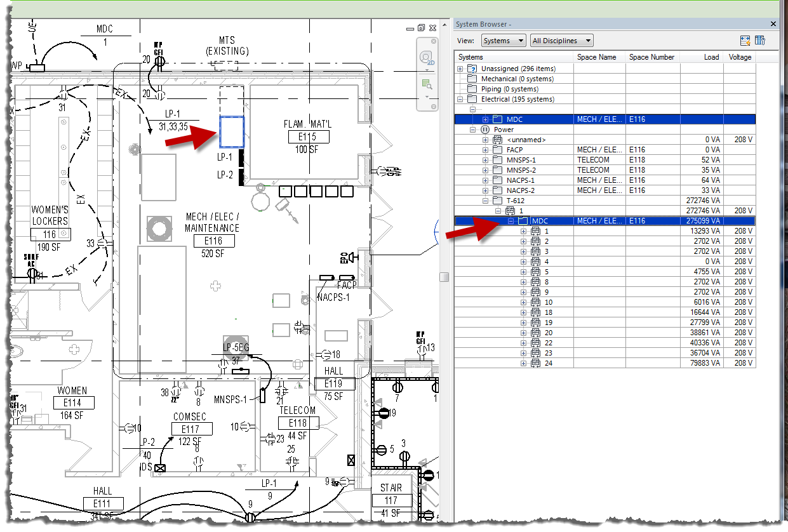Select the 2D SteeringWheel navigation icon

[425, 57]
